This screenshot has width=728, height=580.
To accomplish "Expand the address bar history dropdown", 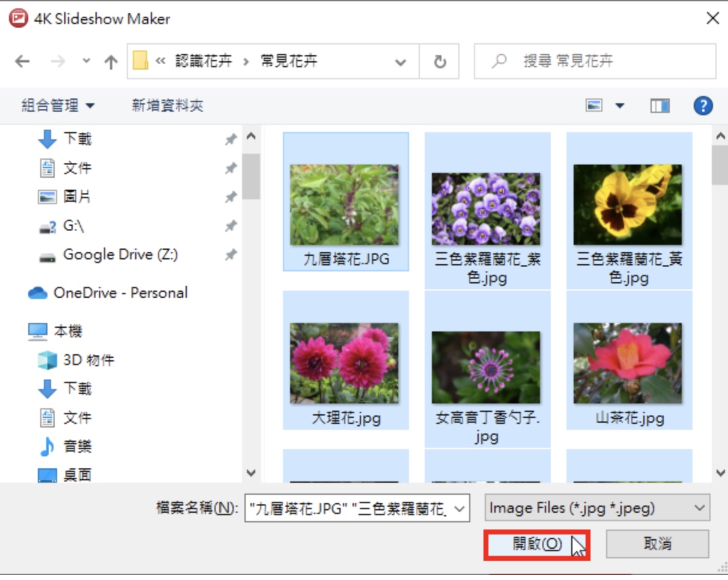I will [x=401, y=61].
